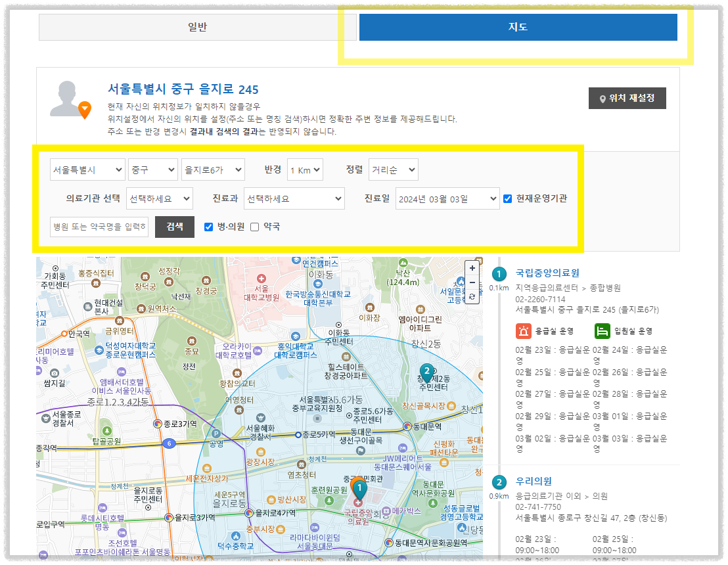Switch to the 지도 tab

[518, 27]
